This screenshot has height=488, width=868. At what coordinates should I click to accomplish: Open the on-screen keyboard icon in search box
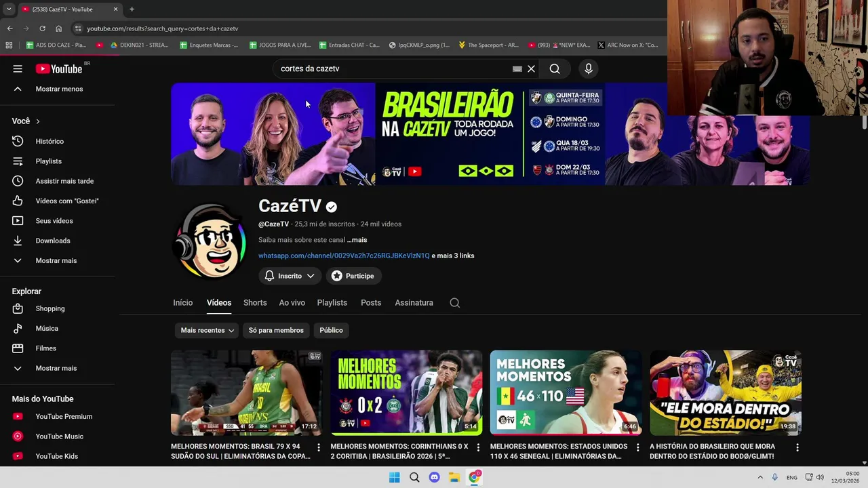point(517,68)
